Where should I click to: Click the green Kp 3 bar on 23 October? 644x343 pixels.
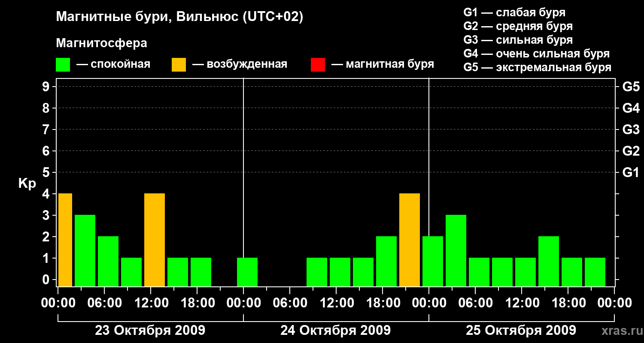85,251
